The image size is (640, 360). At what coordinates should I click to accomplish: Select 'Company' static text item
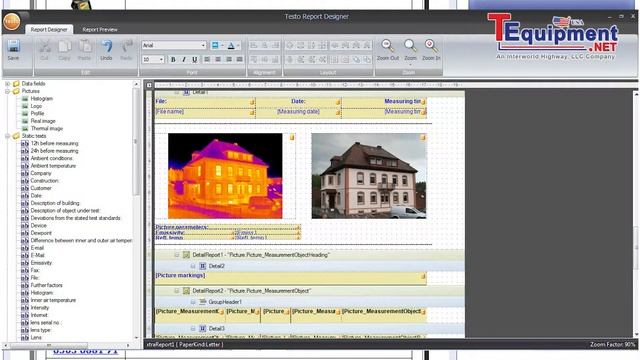pyautogui.click(x=40, y=173)
